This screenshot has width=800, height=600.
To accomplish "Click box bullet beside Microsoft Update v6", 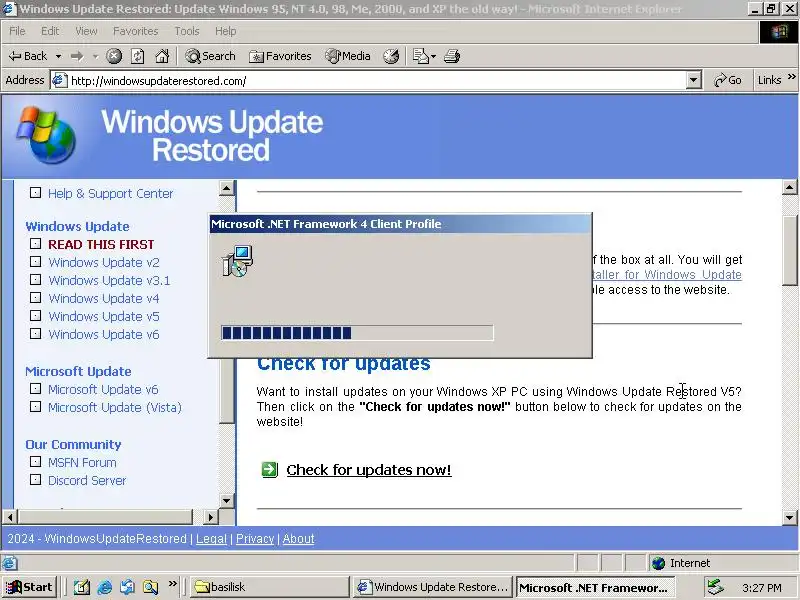I will [35, 389].
